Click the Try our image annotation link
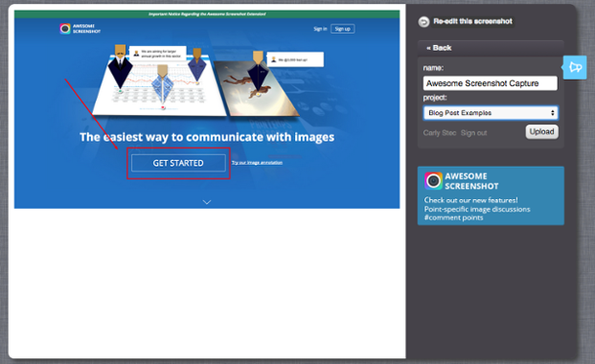Screen dimensions: 595x364 tap(257, 163)
